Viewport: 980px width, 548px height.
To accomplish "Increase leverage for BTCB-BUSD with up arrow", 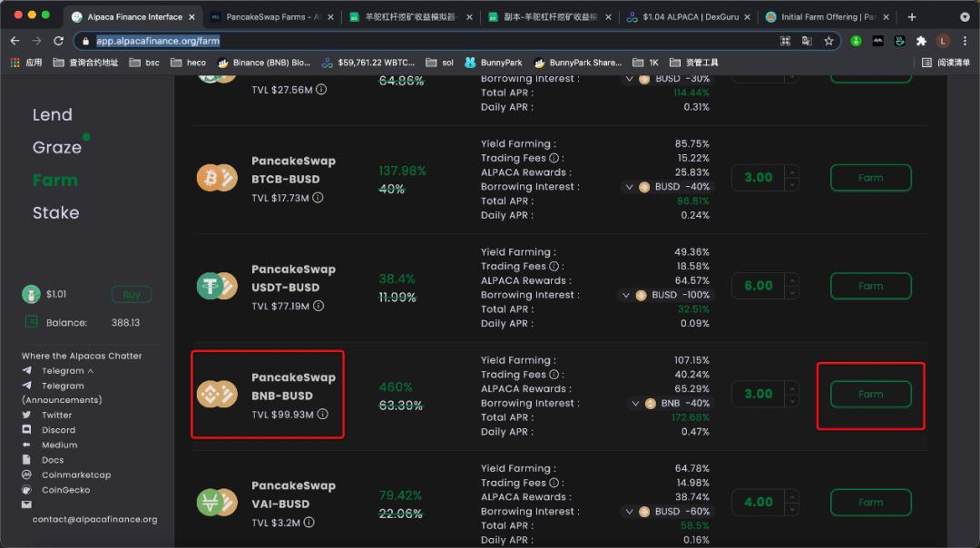I will tap(792, 171).
